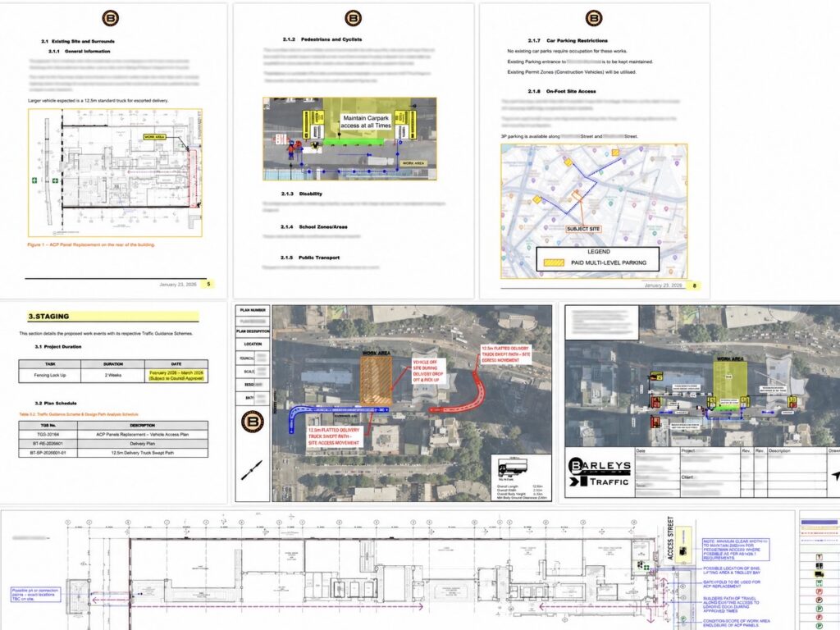
Task: Click 'Delivery Plan' description cell
Action: pos(143,444)
